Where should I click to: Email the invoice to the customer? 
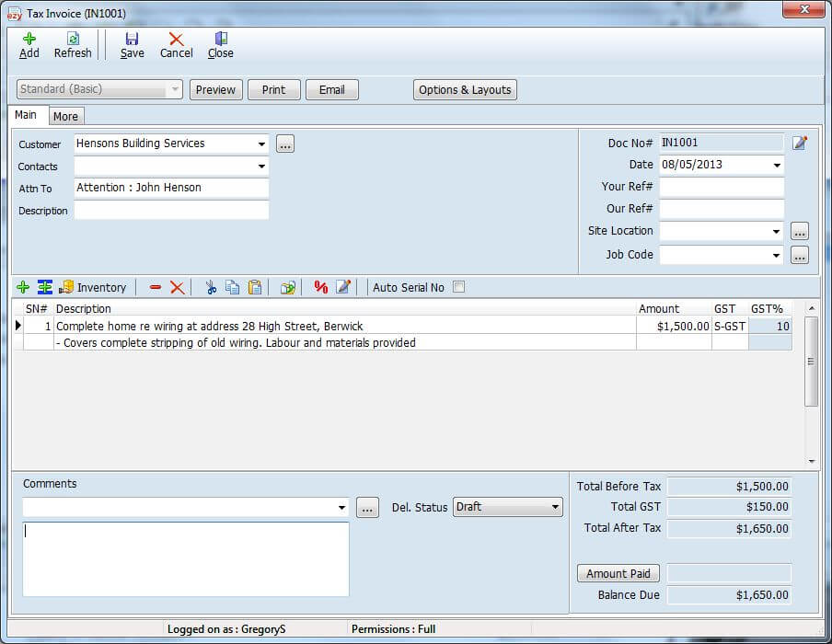click(331, 89)
